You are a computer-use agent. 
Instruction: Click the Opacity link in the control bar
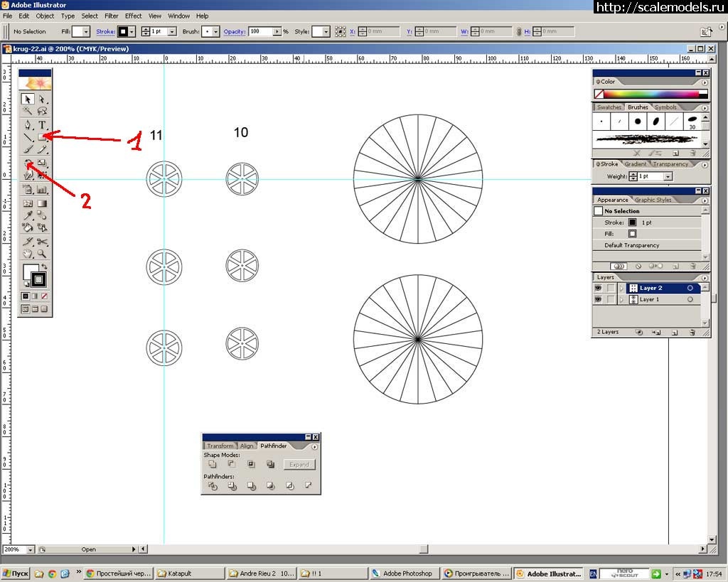tap(234, 32)
